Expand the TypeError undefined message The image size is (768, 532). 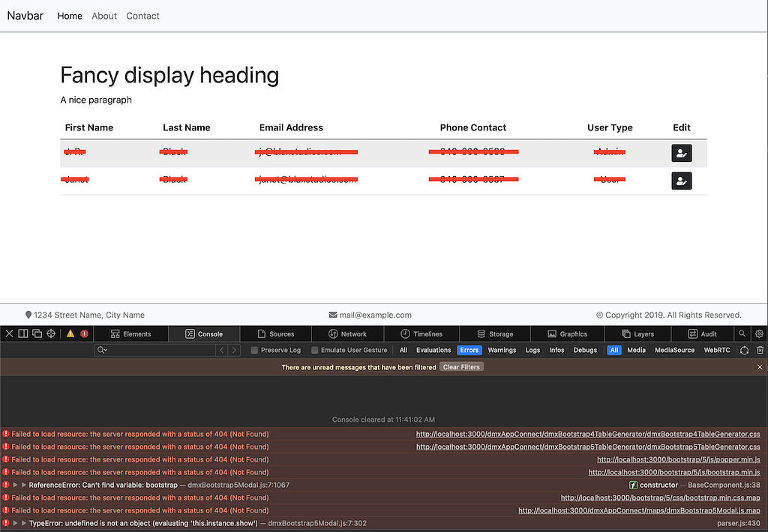pyautogui.click(x=14, y=523)
